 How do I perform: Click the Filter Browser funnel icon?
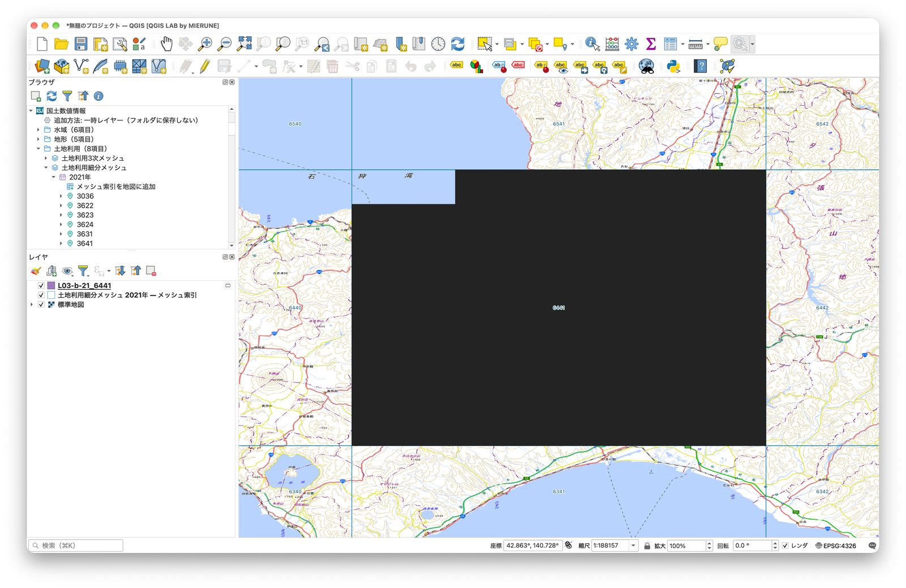[67, 96]
